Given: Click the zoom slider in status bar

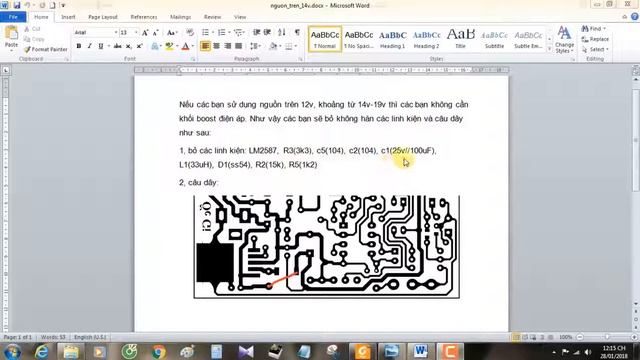Looking at the screenshot, I should tap(607, 337).
